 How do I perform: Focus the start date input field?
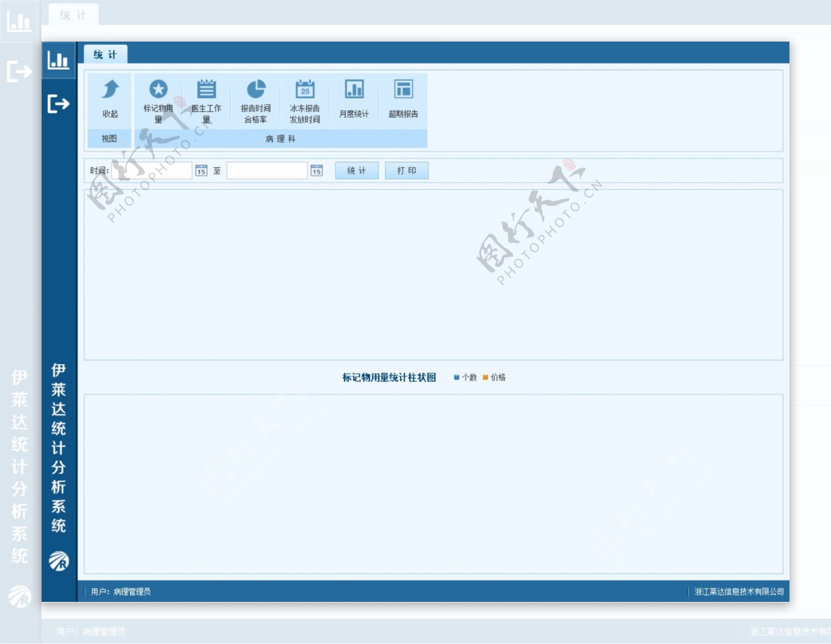coord(152,171)
